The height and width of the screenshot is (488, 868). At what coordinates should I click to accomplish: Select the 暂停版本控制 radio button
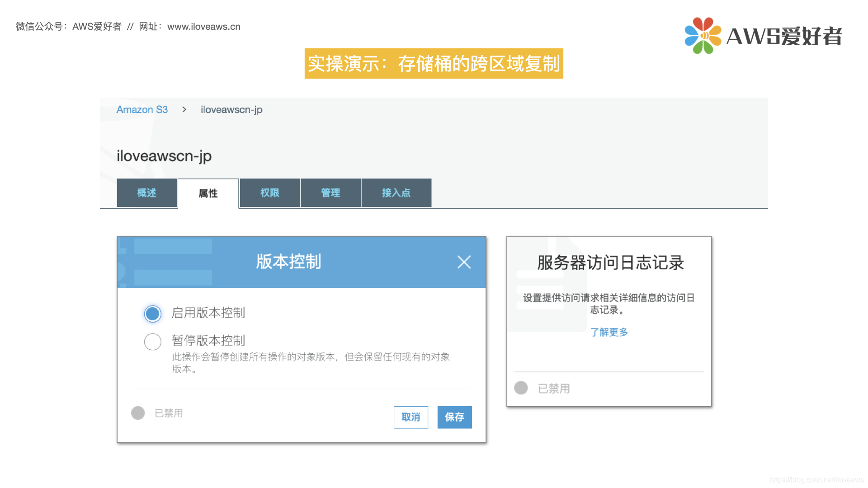pyautogui.click(x=152, y=341)
